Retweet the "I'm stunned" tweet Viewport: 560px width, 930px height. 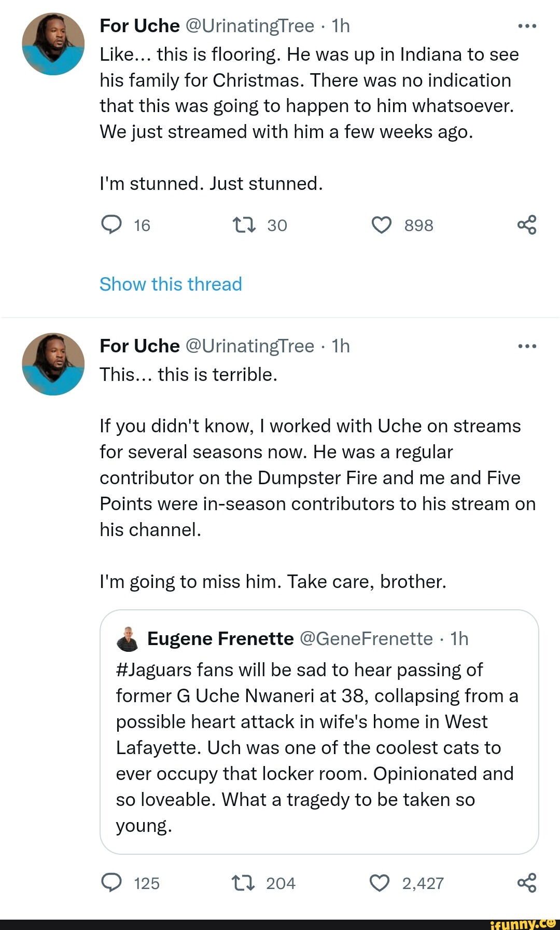pos(244,225)
